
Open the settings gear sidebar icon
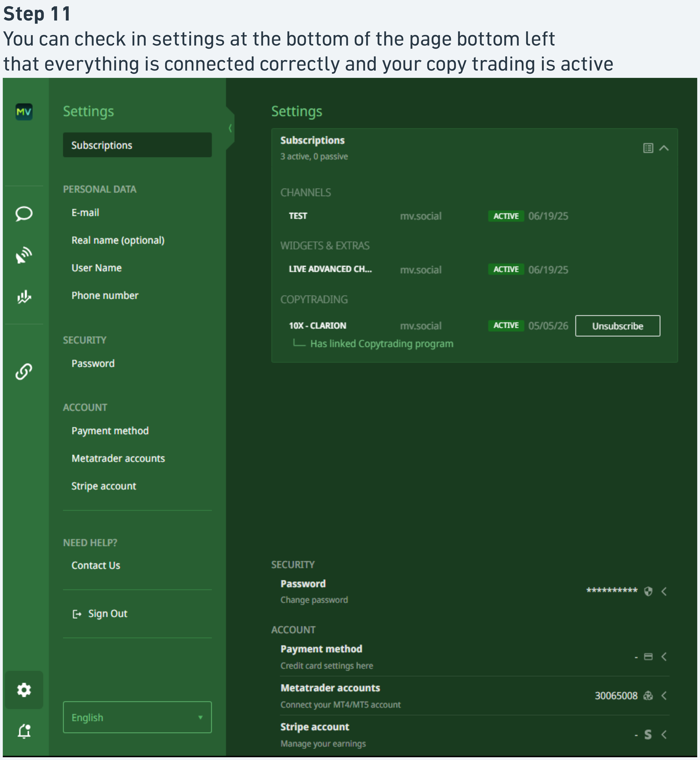(x=24, y=690)
